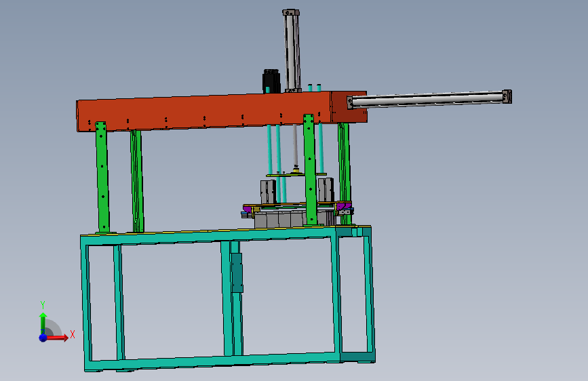This screenshot has height=381, width=588.
Task: Select the dark teal control box on center post
Action: [x=237, y=273]
